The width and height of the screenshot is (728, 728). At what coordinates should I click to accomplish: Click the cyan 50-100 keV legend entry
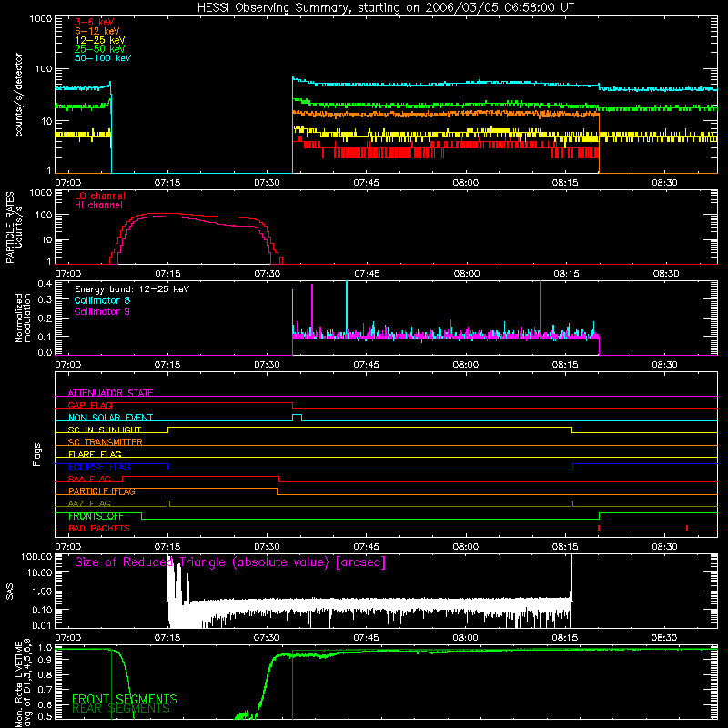click(103, 58)
